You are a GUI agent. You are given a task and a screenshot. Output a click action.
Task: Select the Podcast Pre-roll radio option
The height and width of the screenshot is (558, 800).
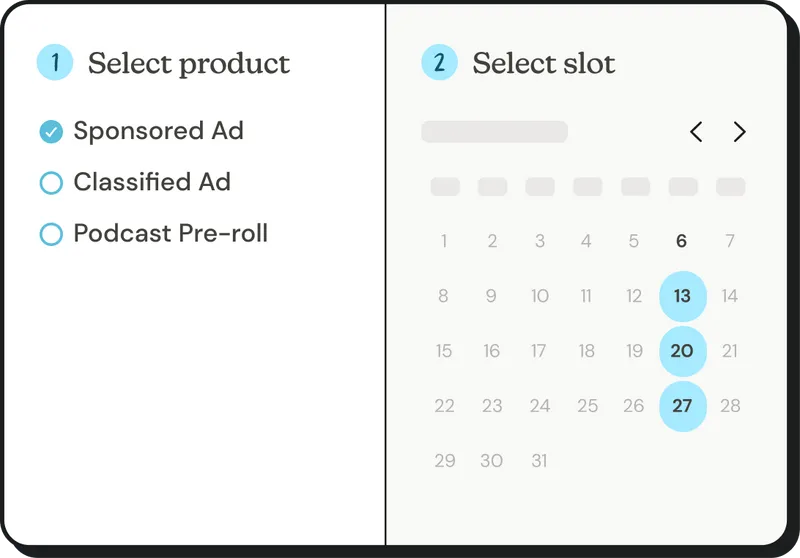click(x=51, y=235)
